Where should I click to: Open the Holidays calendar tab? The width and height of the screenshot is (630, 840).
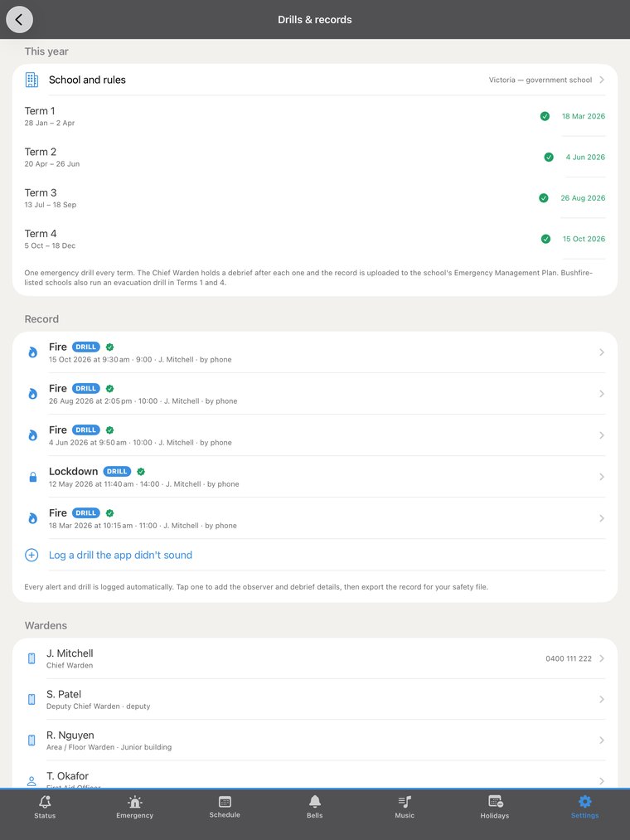(494, 808)
